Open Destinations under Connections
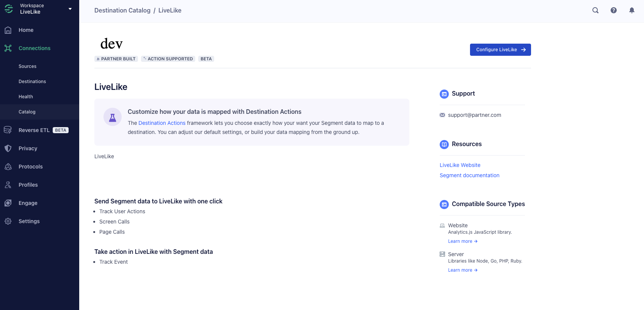The height and width of the screenshot is (310, 644). pos(32,82)
